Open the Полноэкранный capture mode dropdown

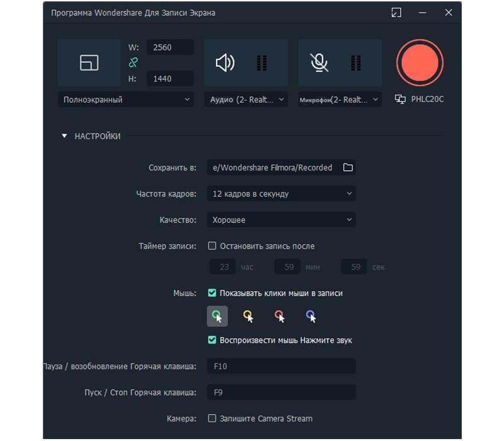(x=125, y=100)
